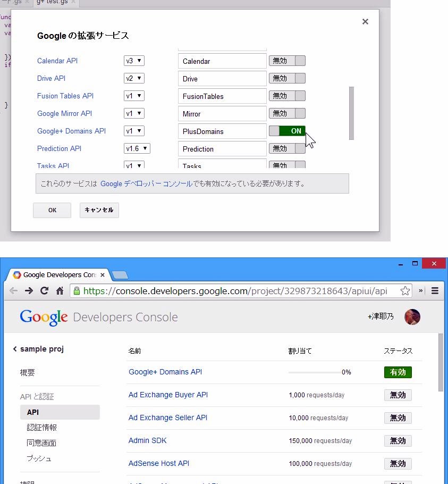The width and height of the screenshot is (448, 484).
Task: Open Google デベロッパー コンソール link
Action: point(146,183)
